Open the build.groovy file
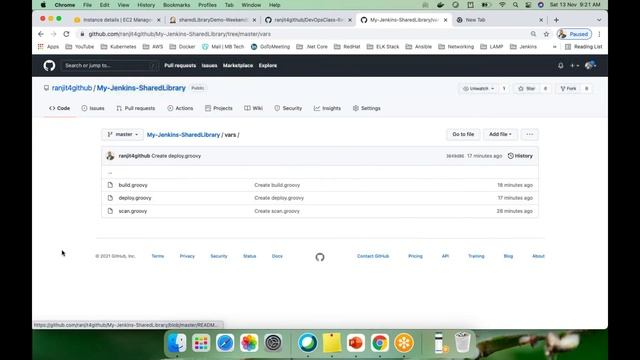The width and height of the screenshot is (640, 360). pyautogui.click(x=133, y=185)
